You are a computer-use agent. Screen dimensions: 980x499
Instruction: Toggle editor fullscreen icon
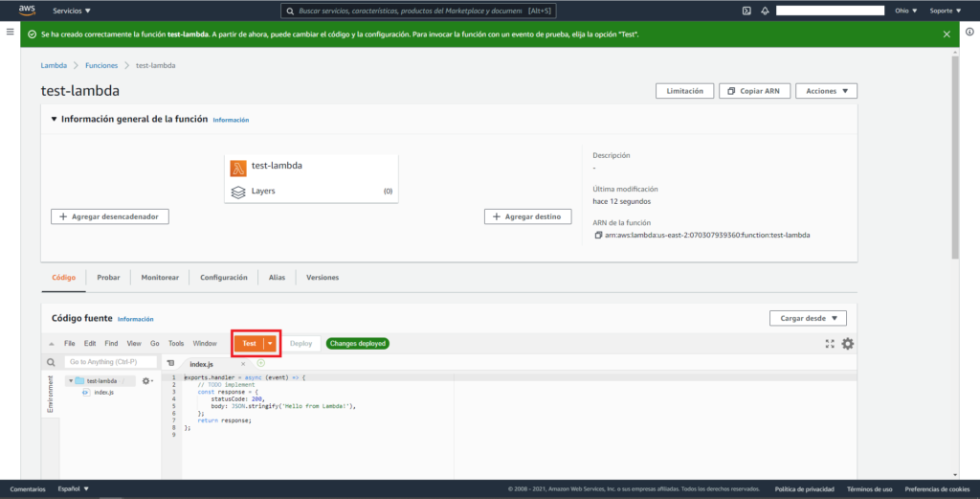tap(830, 343)
